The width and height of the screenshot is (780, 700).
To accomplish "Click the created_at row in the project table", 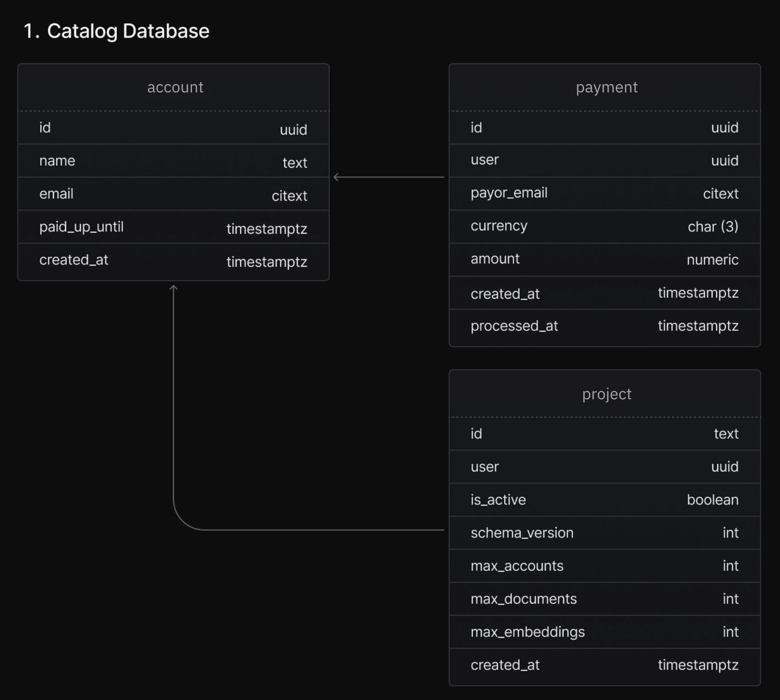I will 604,665.
